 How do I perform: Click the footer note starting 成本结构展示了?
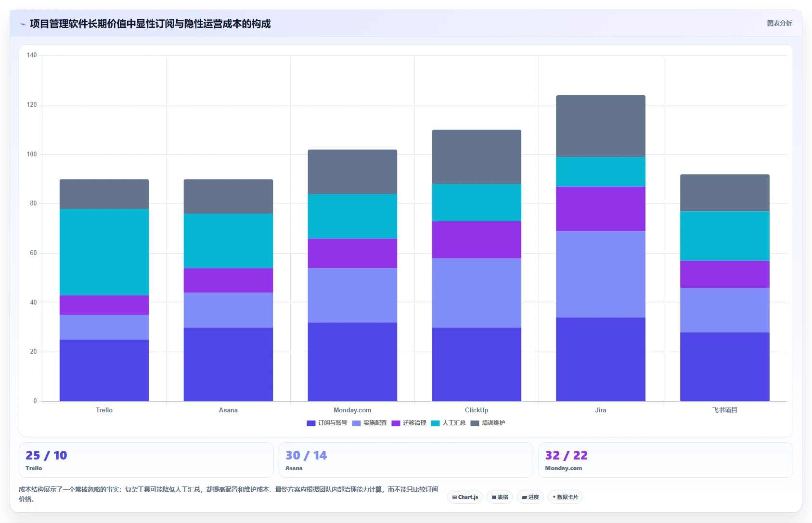(x=229, y=494)
